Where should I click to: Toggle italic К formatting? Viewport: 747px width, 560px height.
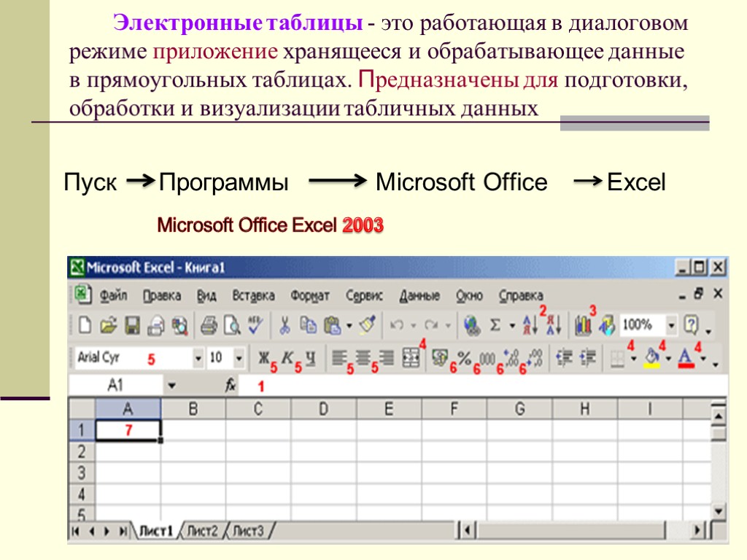287,358
